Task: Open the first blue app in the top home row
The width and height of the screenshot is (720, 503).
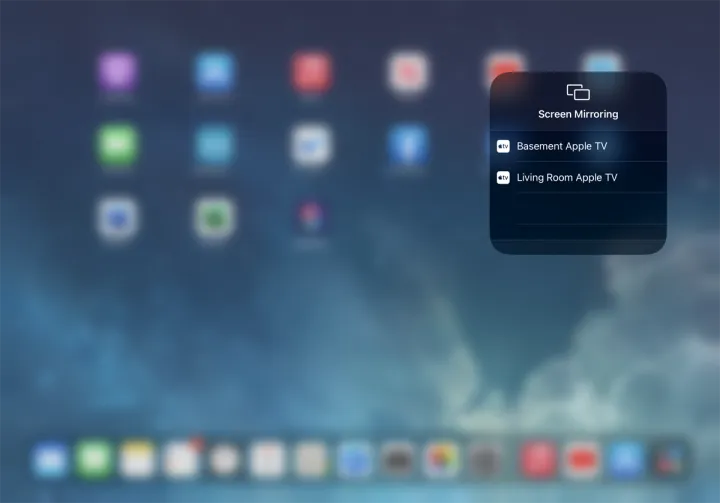Action: [x=214, y=72]
